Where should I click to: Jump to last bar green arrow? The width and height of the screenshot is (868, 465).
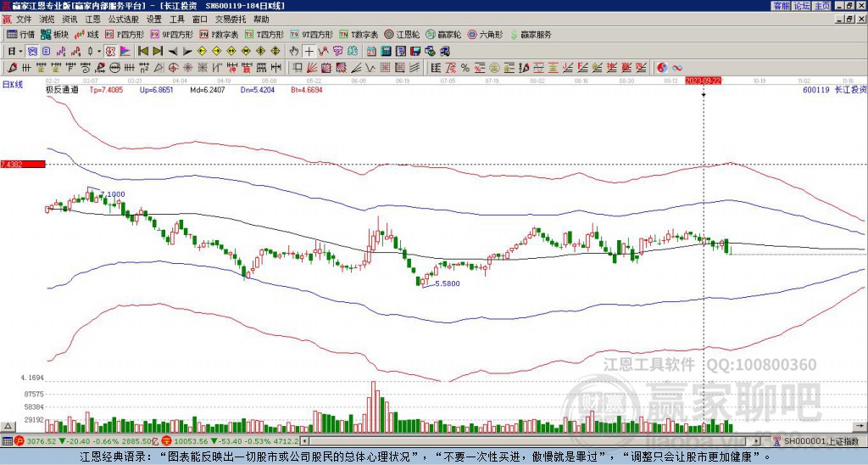158,51
